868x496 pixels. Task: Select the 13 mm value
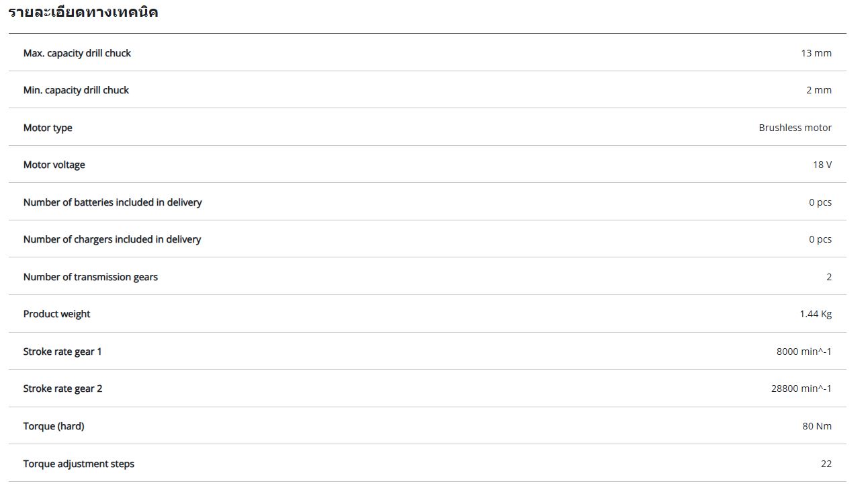pyautogui.click(x=816, y=53)
